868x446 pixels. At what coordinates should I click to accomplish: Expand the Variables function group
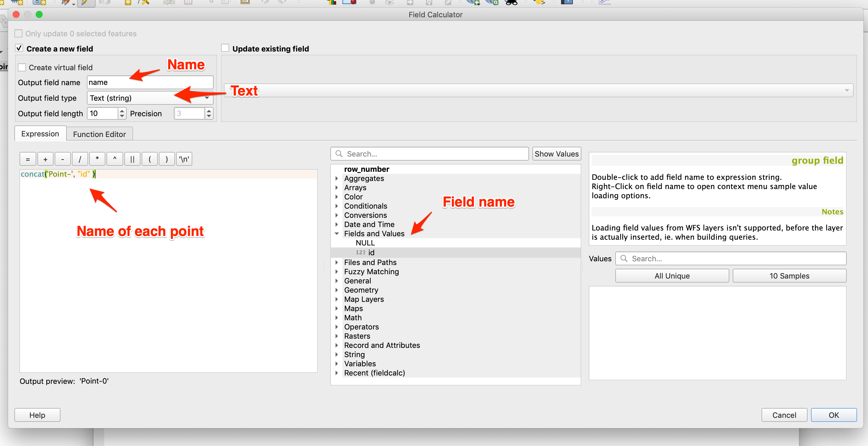click(x=337, y=364)
